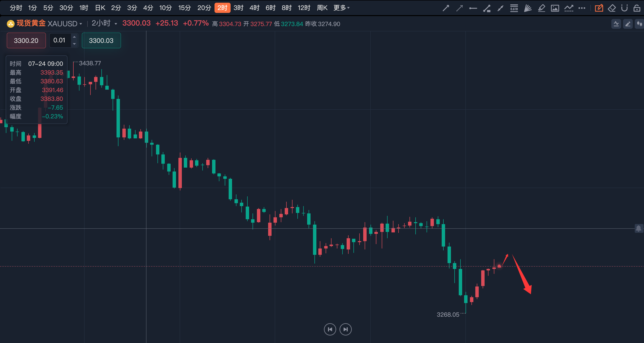Screen dimensions: 644x343
Task: Choose the eraser tool
Action: click(612, 8)
